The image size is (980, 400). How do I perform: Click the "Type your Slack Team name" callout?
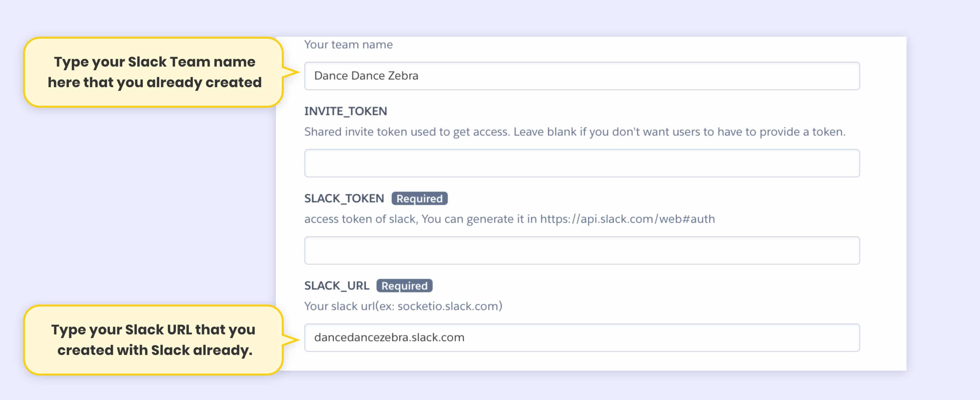click(154, 62)
